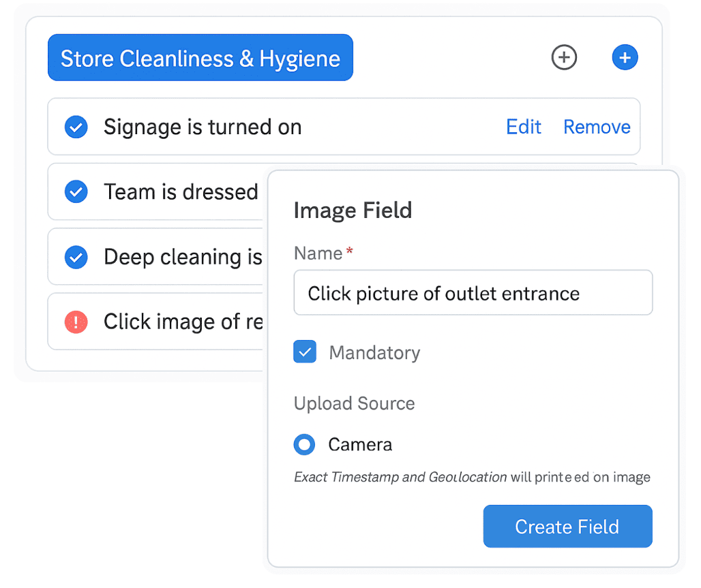Toggle the Mandatory checkbox

click(305, 352)
